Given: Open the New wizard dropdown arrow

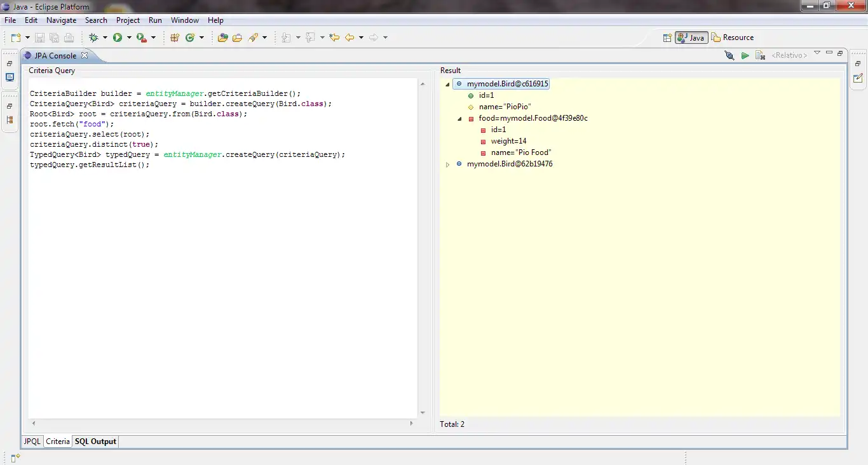Looking at the screenshot, I should point(27,38).
